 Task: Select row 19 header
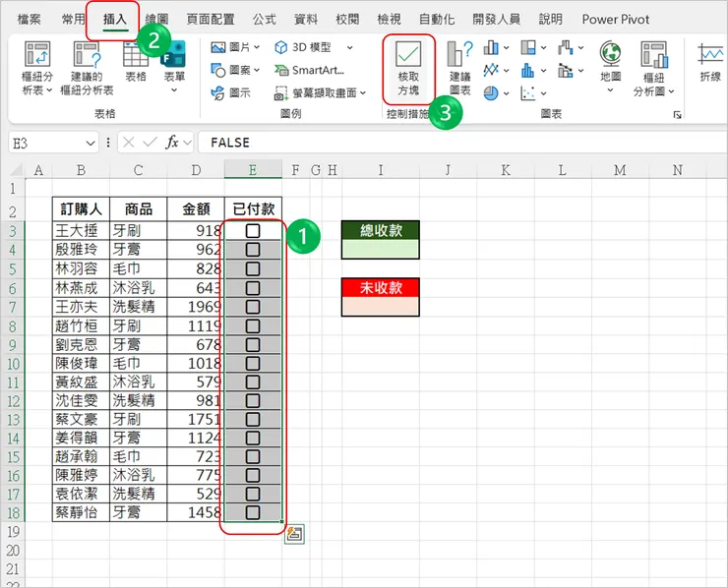(13, 532)
